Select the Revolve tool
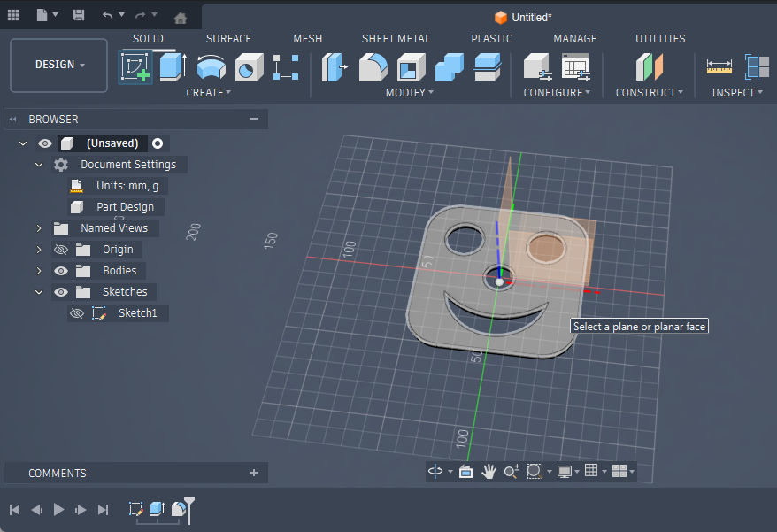The height and width of the screenshot is (532, 777). click(209, 68)
